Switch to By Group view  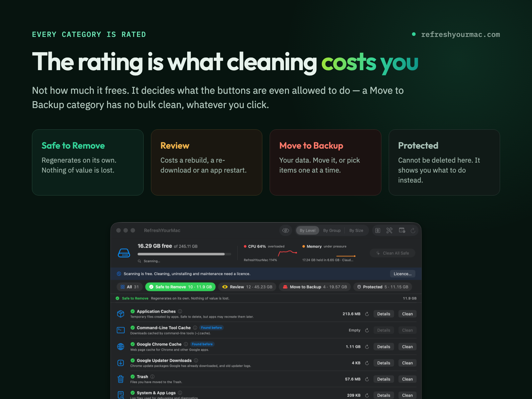point(332,230)
